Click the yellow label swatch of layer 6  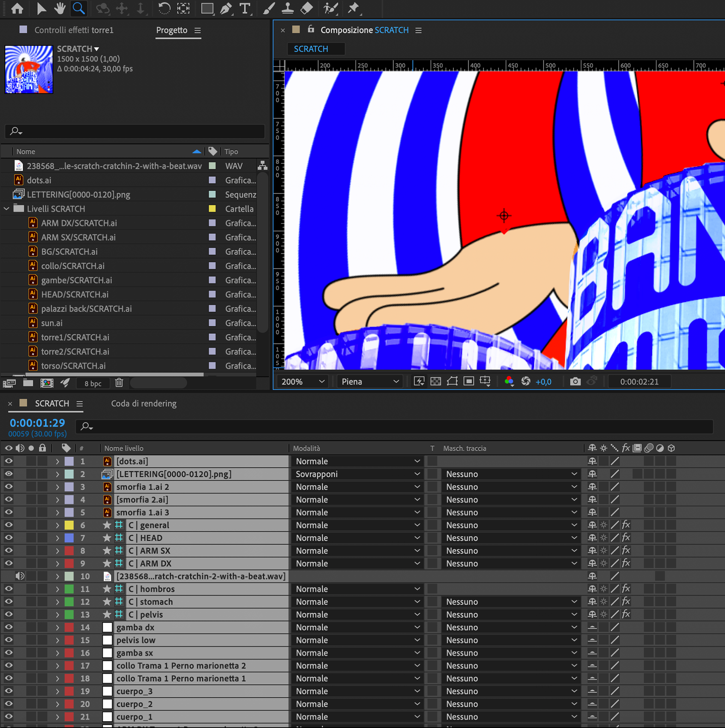[69, 525]
